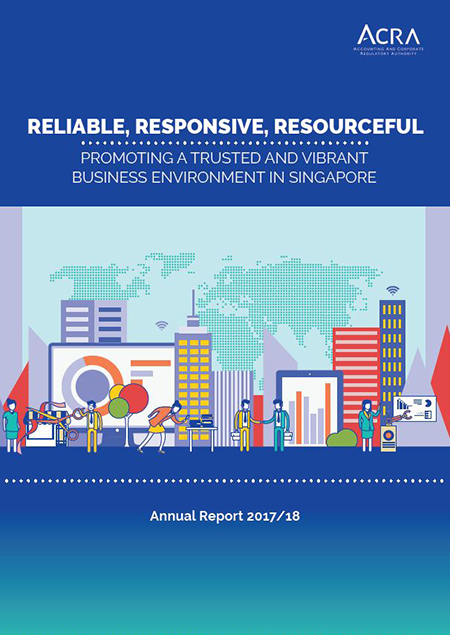450x635 pixels.
Task: Click the green bush by the tablet
Action: pyautogui.click(x=342, y=438)
